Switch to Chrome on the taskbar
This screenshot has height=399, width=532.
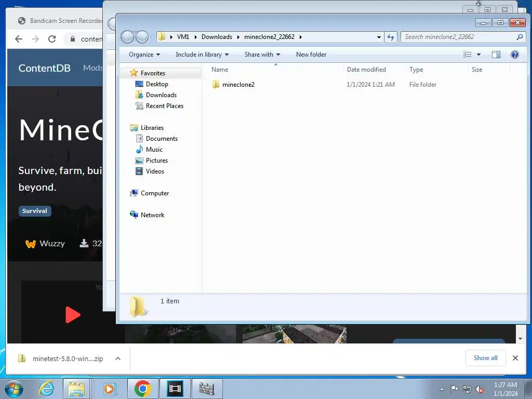click(142, 389)
